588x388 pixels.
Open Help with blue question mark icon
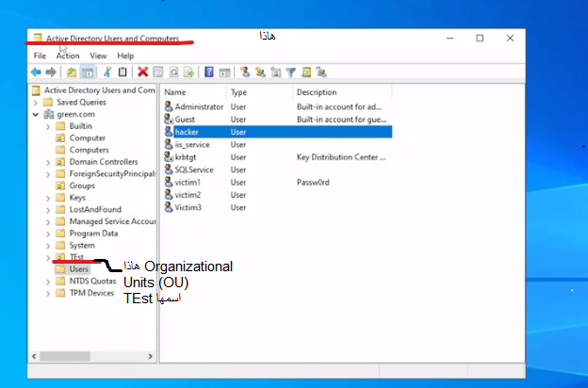[x=209, y=72]
